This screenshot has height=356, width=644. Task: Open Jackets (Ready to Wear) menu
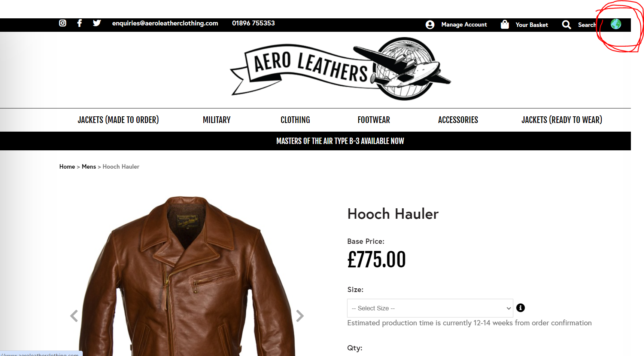click(562, 120)
